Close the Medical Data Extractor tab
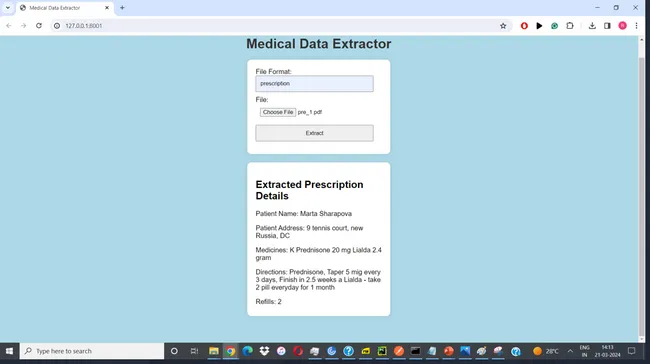 [x=107, y=7]
